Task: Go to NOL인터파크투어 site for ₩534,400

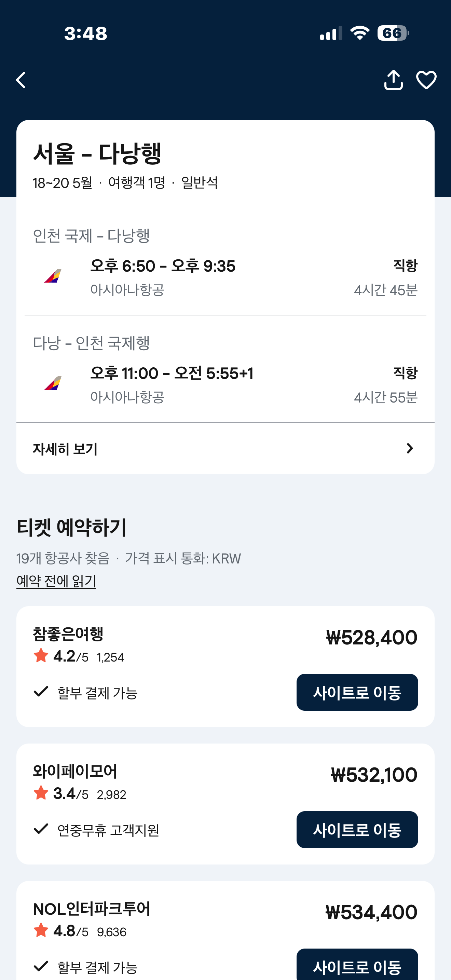Action: tap(357, 966)
